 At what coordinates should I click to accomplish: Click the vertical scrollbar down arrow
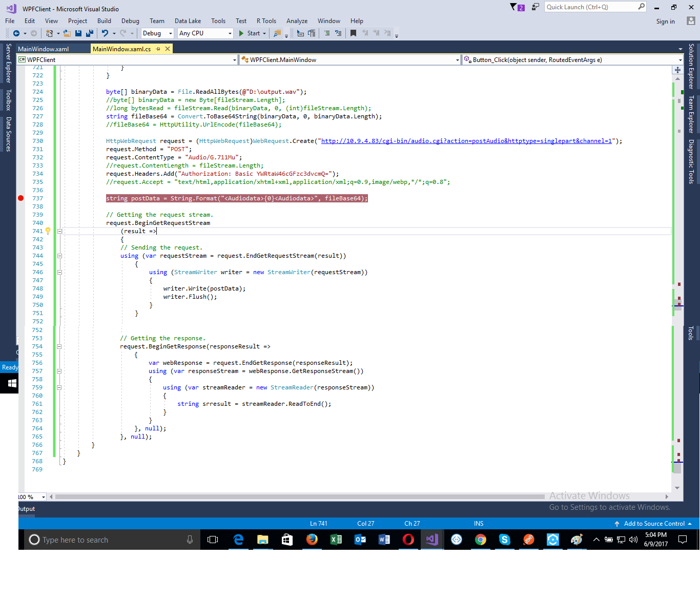pos(677,488)
